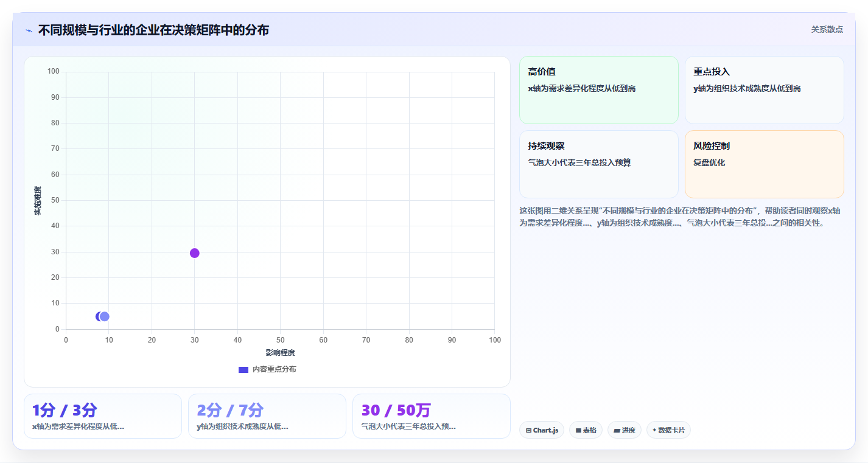Screen dimensions: 868x463
Task: Select the 持续观察 quadrant card
Action: [x=599, y=164]
